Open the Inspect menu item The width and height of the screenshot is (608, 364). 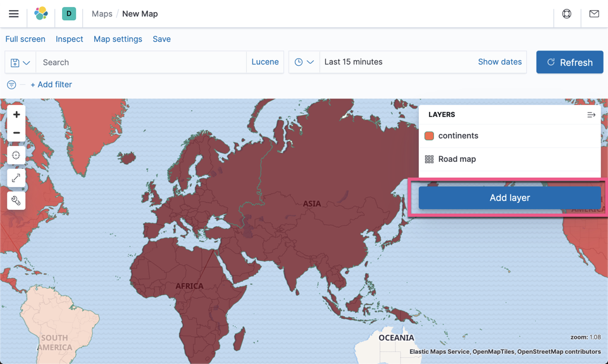point(70,39)
